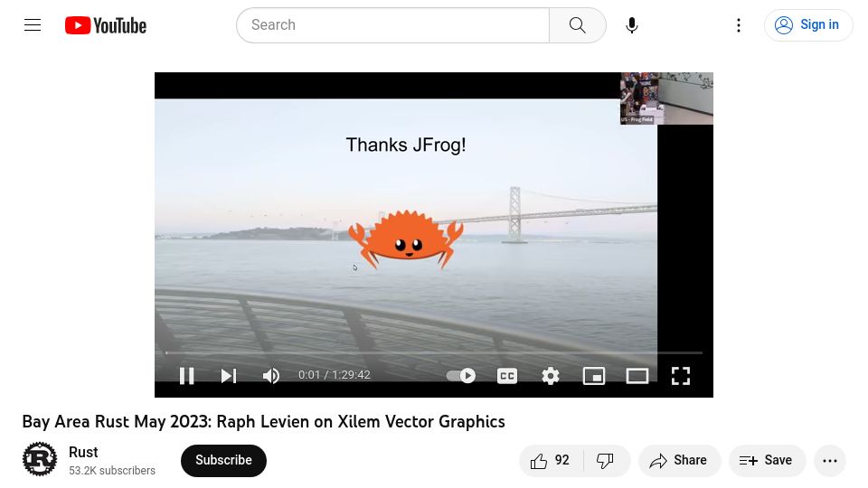
Task: Enable miniplayer mode
Action: coord(594,376)
